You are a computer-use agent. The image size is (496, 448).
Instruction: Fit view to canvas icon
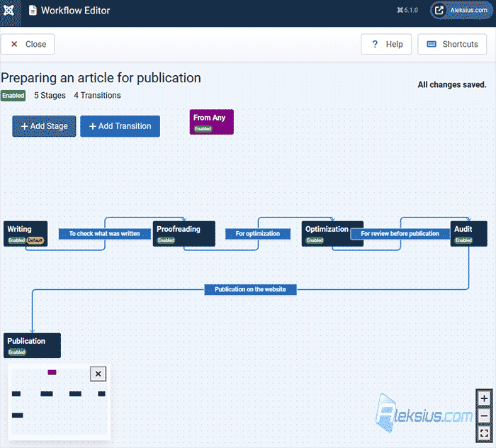point(484,433)
